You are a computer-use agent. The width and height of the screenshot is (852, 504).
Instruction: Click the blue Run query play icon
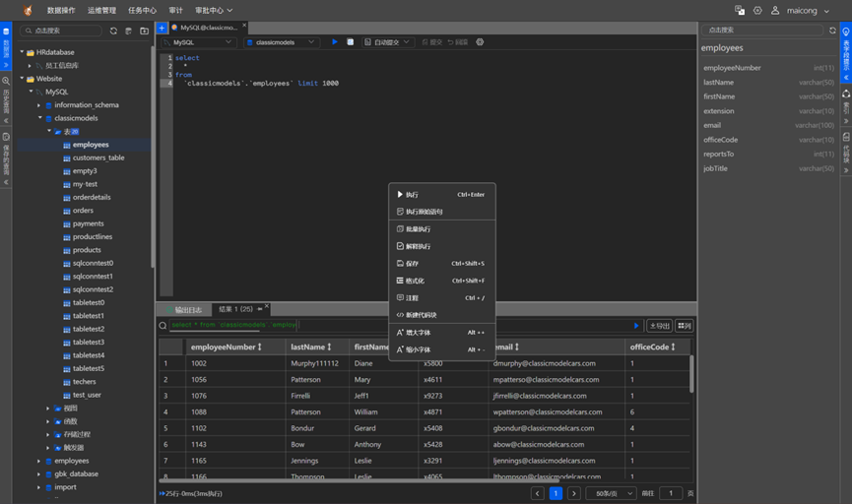coord(335,42)
